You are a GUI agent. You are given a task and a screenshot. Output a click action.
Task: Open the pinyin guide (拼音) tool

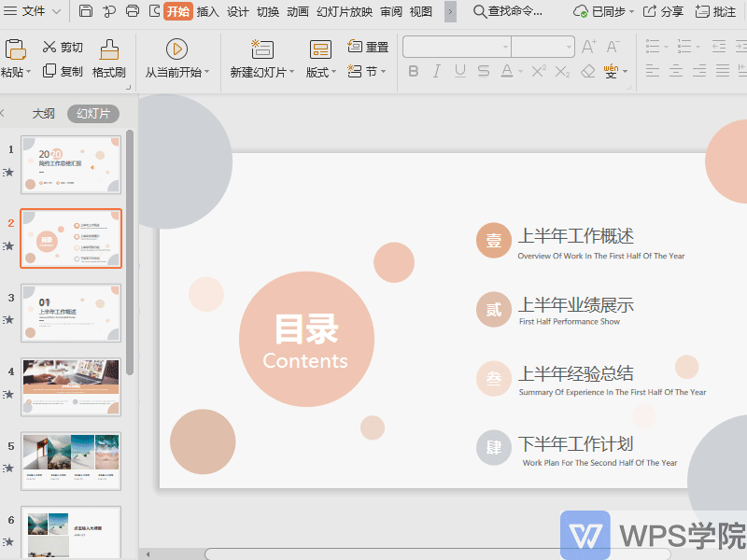pos(612,70)
